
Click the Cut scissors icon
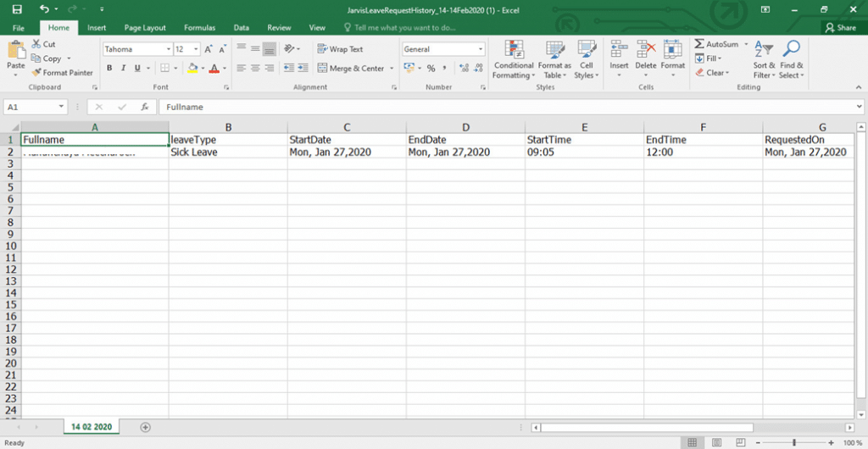37,44
